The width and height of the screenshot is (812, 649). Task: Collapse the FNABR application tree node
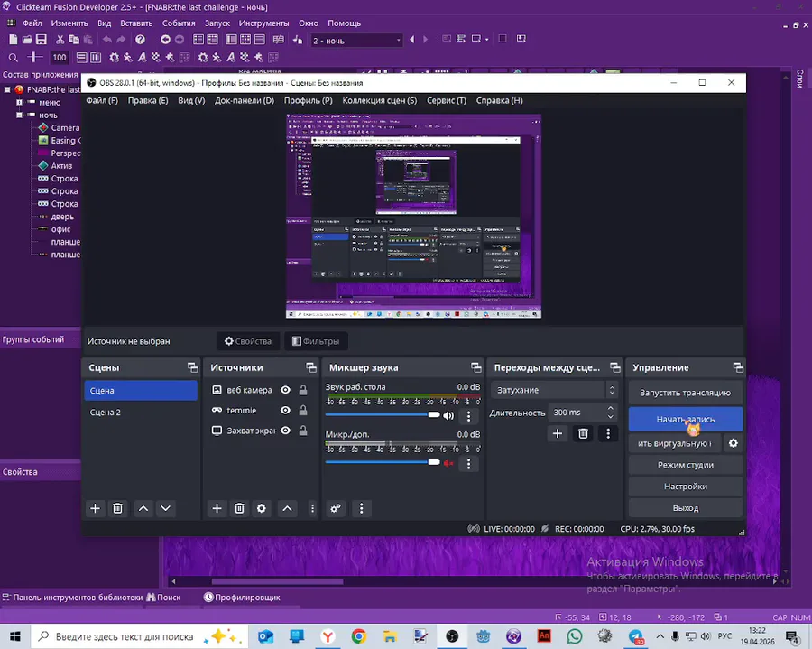click(7, 89)
